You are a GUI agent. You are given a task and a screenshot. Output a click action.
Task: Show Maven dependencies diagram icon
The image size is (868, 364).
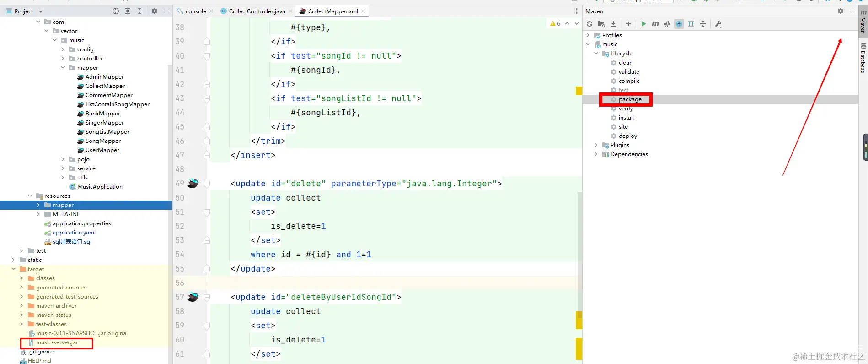pos(691,24)
